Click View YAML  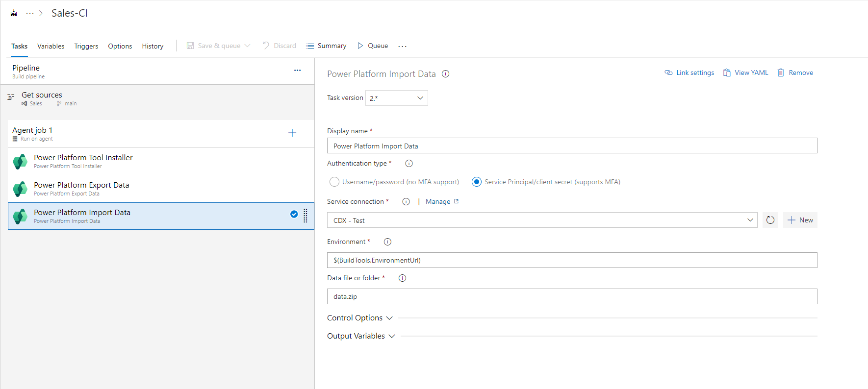[746, 73]
